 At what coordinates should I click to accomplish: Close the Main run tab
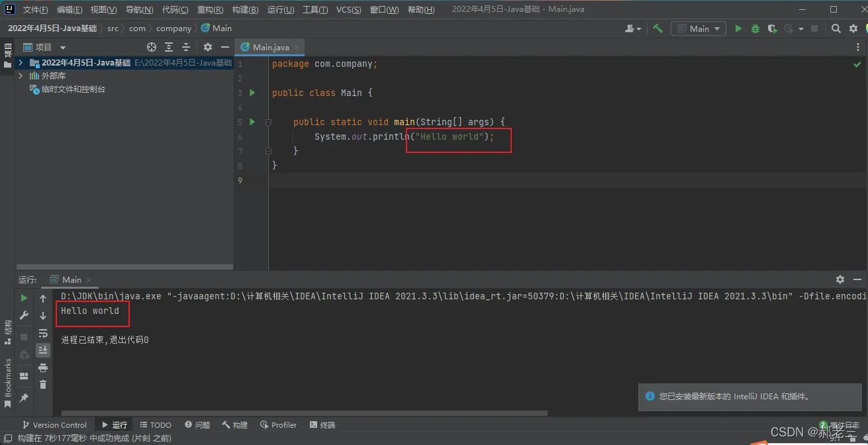click(x=89, y=280)
